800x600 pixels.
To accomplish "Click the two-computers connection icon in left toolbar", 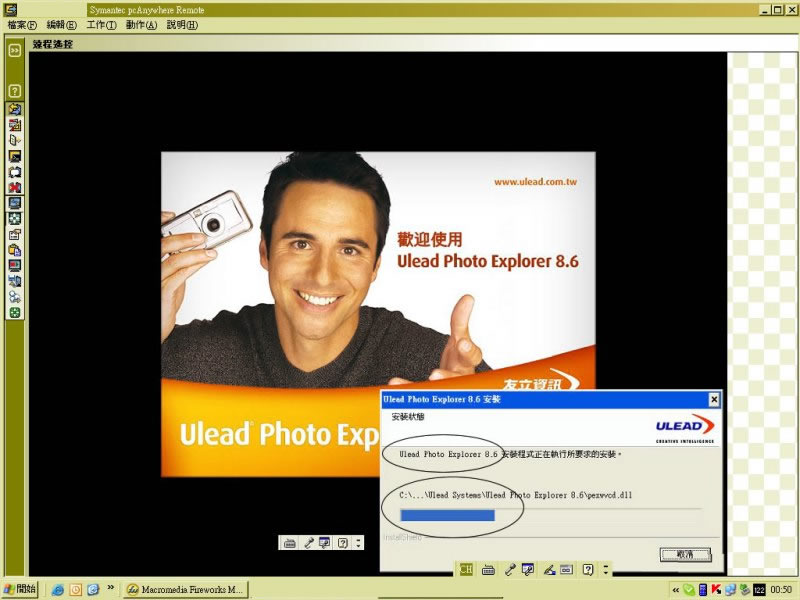I will coord(14,281).
